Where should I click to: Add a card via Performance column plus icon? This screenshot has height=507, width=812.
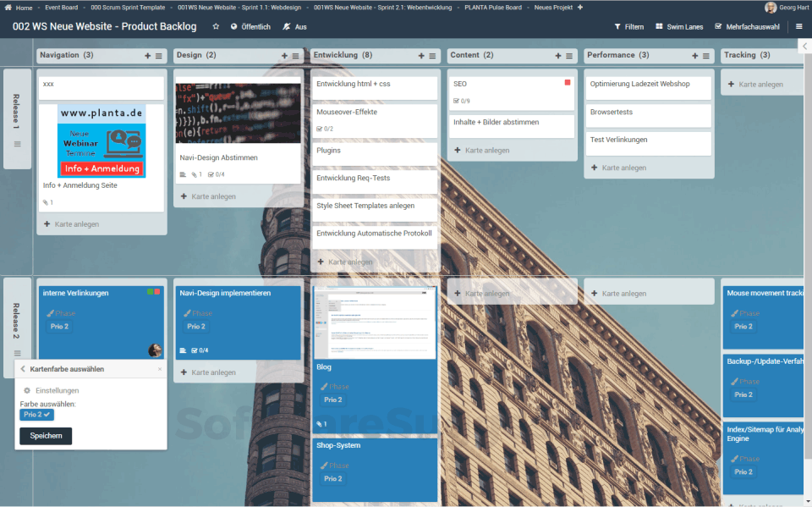694,56
